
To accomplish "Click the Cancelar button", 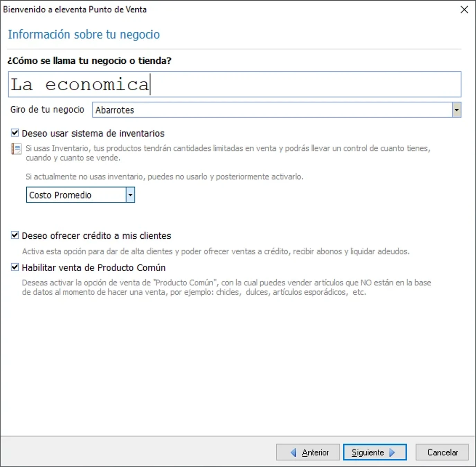I will coord(442,452).
